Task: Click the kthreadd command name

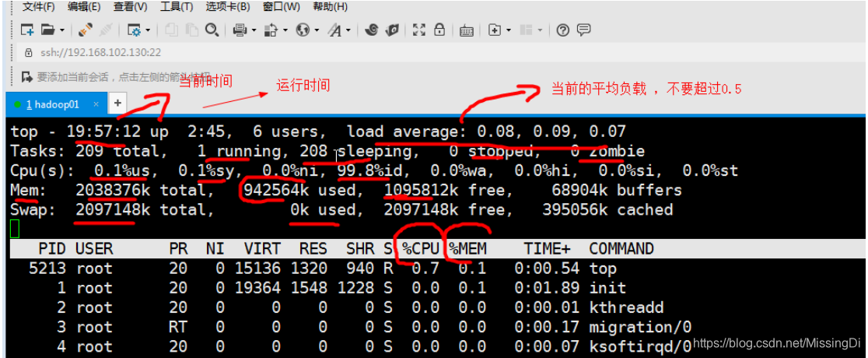Action: click(x=626, y=307)
